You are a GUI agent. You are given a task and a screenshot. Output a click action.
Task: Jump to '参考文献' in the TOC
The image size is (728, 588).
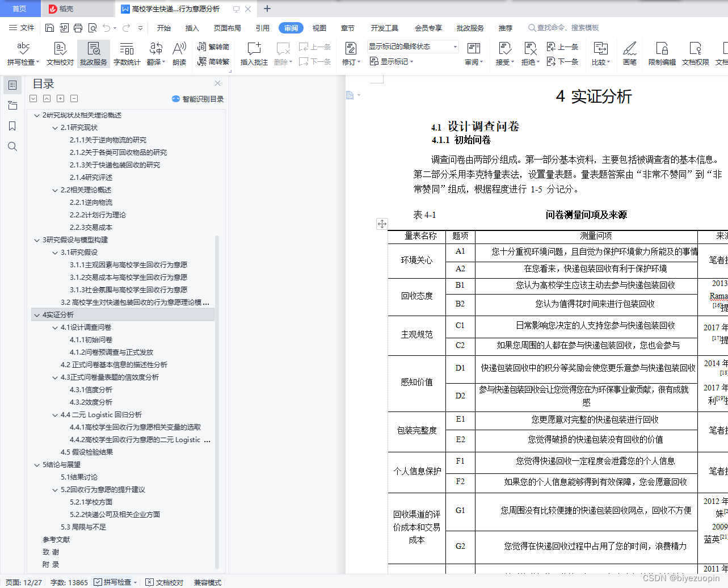pyautogui.click(x=56, y=540)
